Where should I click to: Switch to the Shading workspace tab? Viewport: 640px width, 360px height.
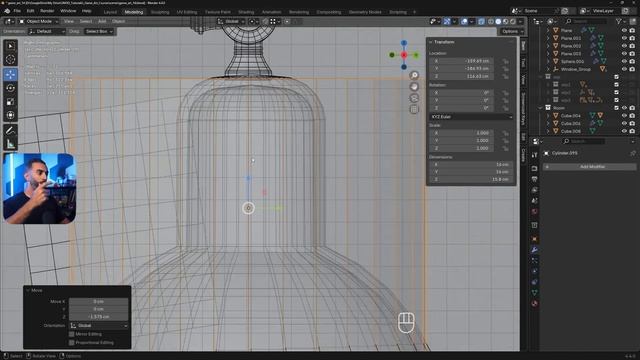click(246, 12)
